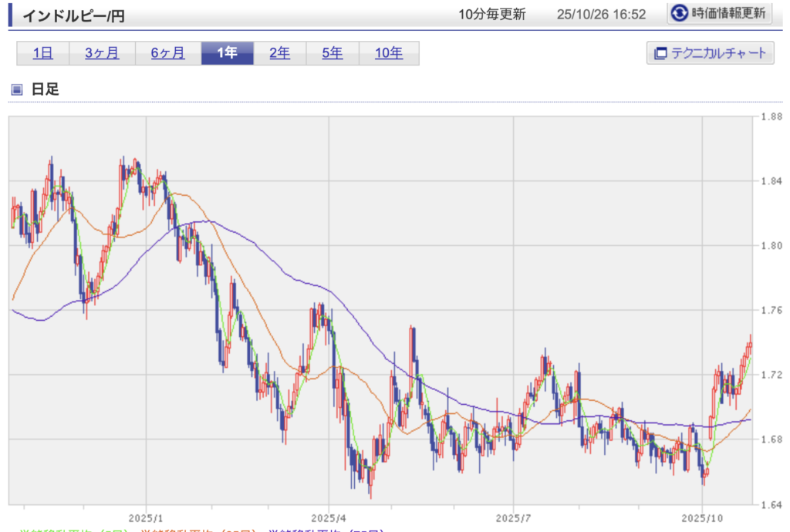The height and width of the screenshot is (532, 790).
Task: View the 5年 chart period
Action: pyautogui.click(x=332, y=53)
